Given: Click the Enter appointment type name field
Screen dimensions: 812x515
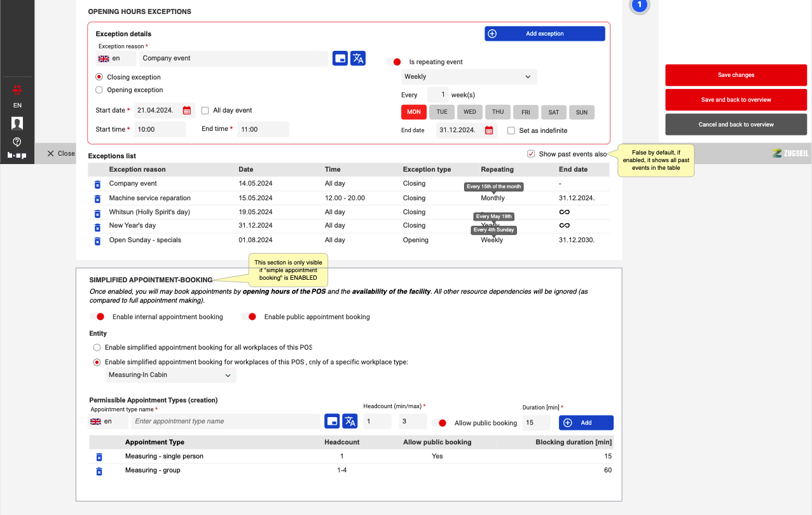Looking at the screenshot, I should (x=226, y=422).
